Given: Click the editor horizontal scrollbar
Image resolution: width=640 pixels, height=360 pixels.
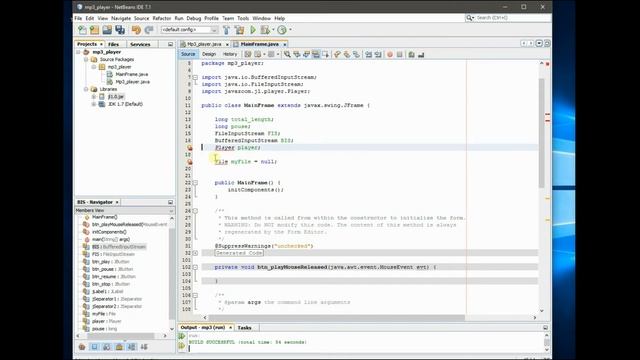Looking at the screenshot, I should pos(338,318).
